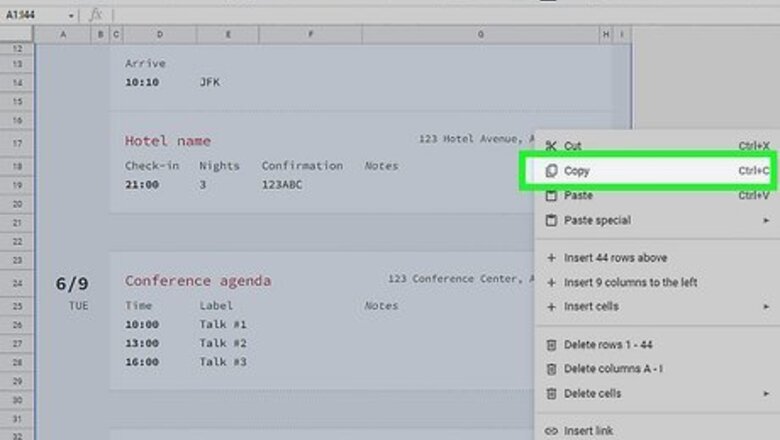
Task: Click plus icon beside Insert 44 rows above
Action: point(551,258)
